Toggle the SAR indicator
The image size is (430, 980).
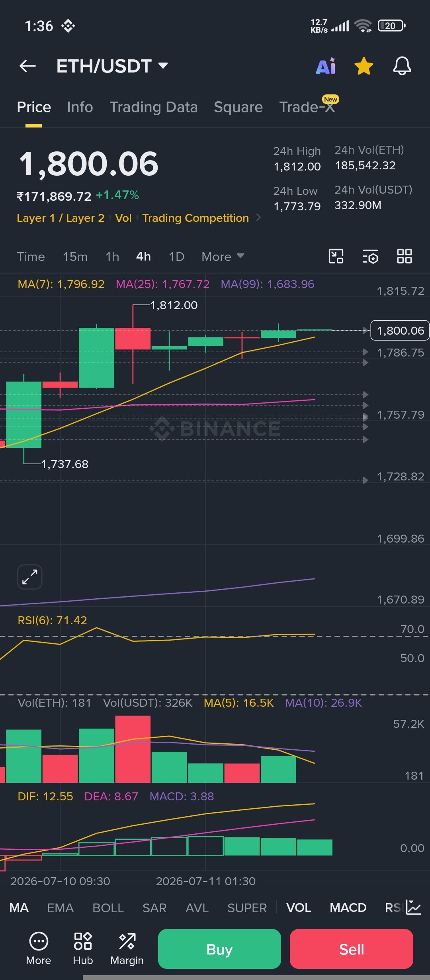tap(154, 907)
